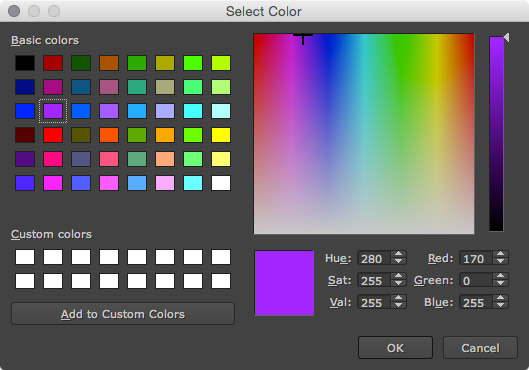Increase Sat with the up arrow
This screenshot has height=370, width=529.
398,276
